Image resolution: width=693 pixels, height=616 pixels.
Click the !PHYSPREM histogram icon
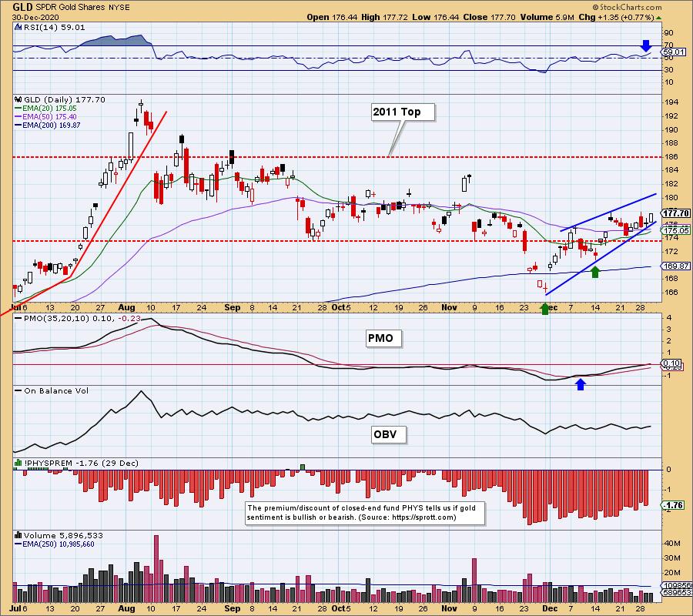(x=18, y=463)
